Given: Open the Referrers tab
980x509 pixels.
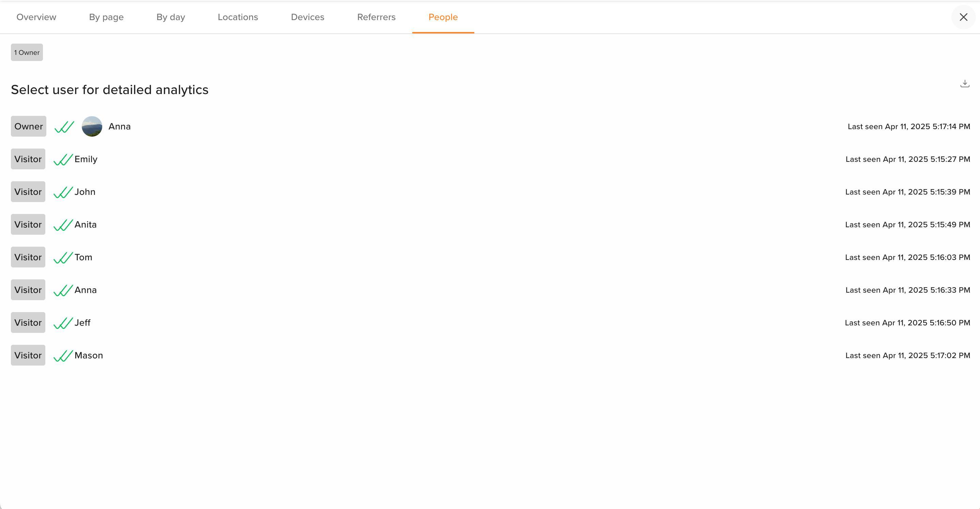Looking at the screenshot, I should point(376,17).
